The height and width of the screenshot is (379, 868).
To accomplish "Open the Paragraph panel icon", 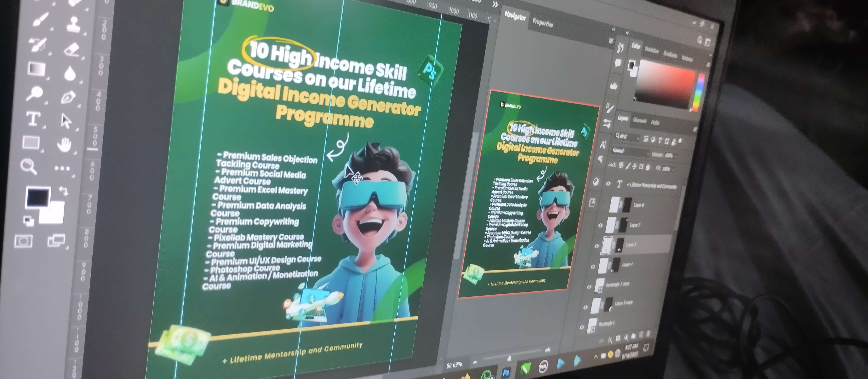I will click(600, 160).
